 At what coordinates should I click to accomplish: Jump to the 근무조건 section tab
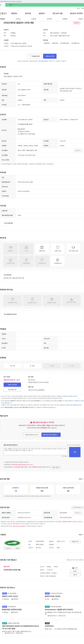pos(18,19)
